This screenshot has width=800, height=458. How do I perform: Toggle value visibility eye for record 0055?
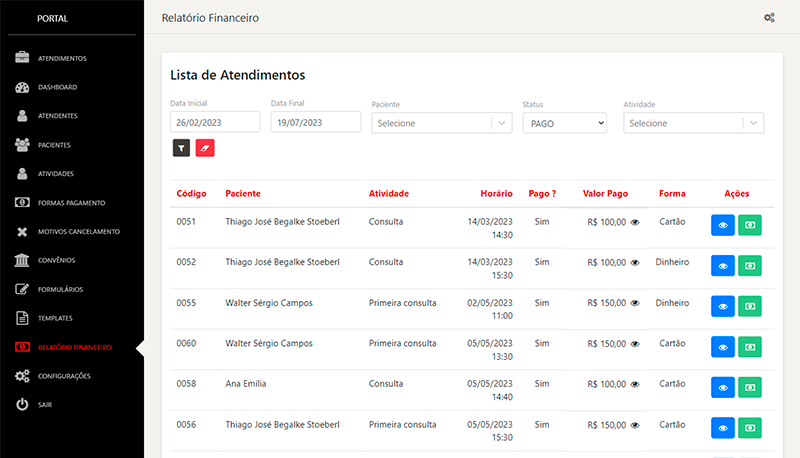[635, 303]
